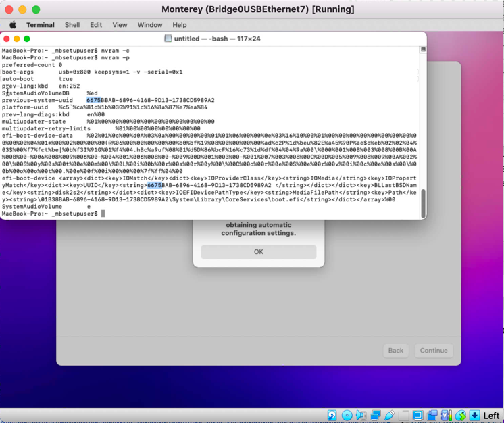This screenshot has height=423, width=504.
Task: Click the audio indicator icon in status bar
Action: click(361, 415)
